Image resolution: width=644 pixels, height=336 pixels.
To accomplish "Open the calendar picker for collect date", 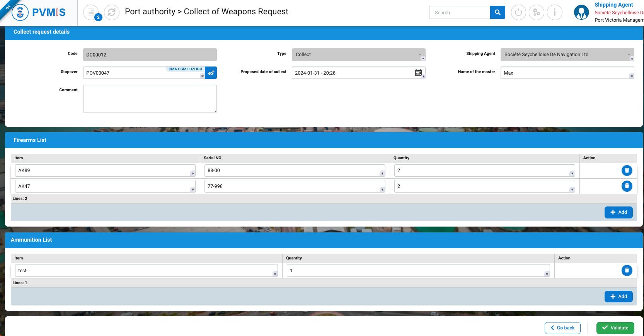I will click(x=418, y=73).
